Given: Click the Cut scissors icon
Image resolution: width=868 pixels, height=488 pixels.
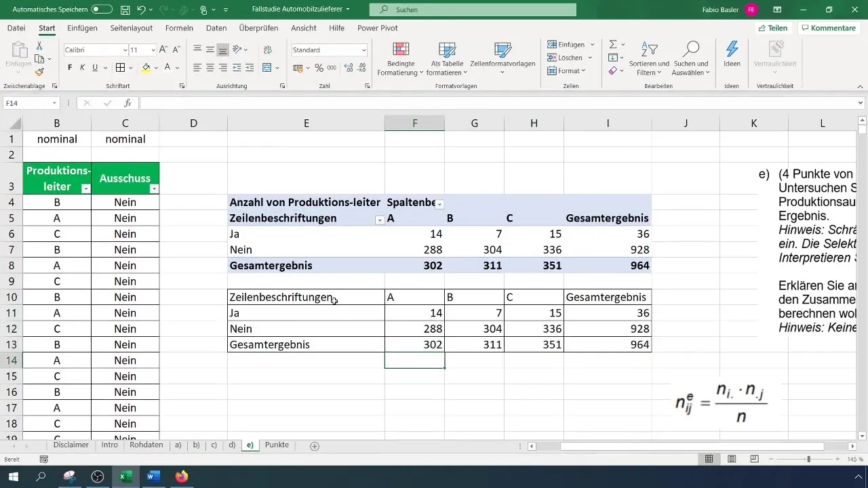Looking at the screenshot, I should 39,46.
